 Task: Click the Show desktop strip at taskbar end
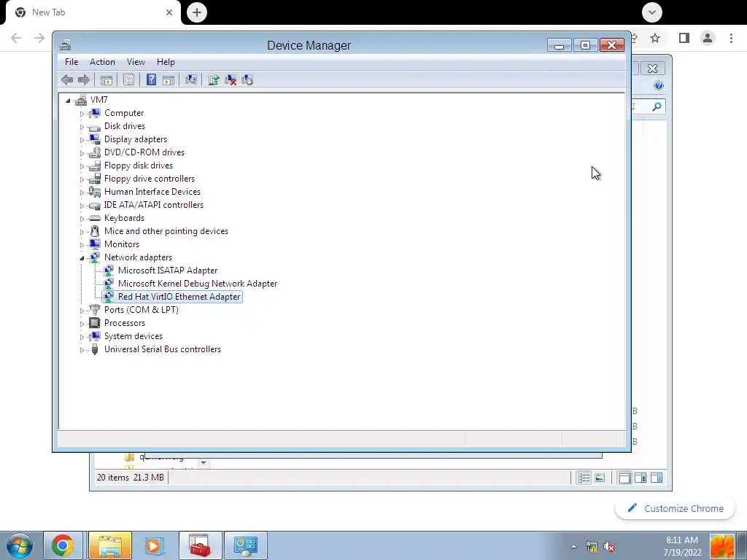point(741,545)
